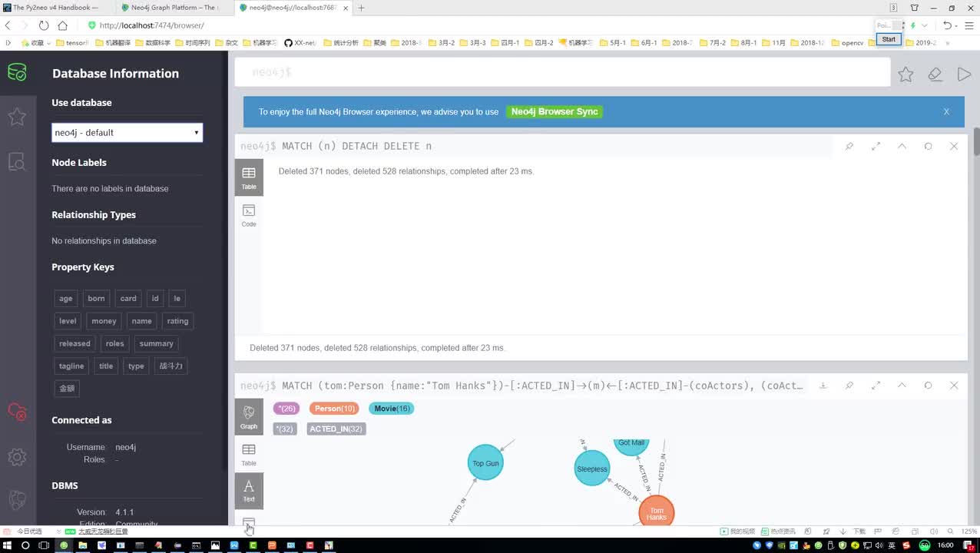980x553 pixels.
Task: Click the 战斗力 property key
Action: click(x=171, y=366)
